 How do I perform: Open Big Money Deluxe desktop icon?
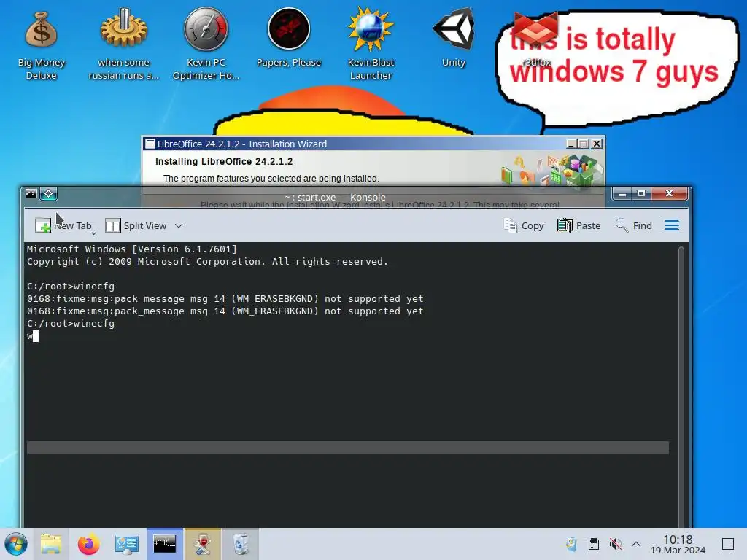(x=41, y=45)
